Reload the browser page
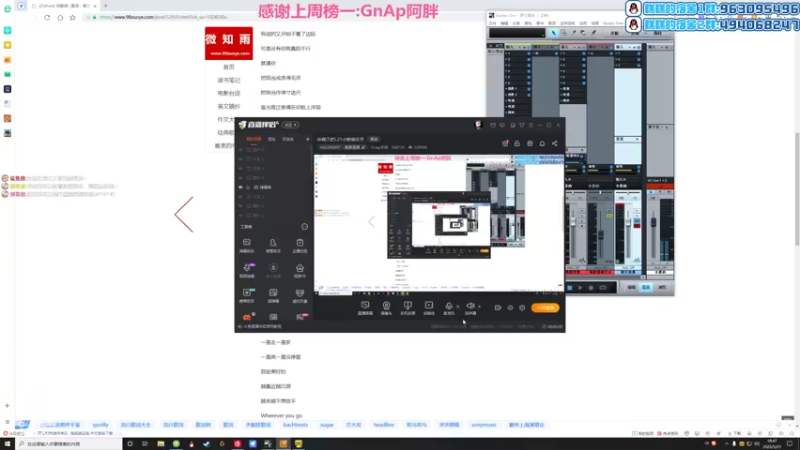This screenshot has width=800, height=450. click(47, 17)
